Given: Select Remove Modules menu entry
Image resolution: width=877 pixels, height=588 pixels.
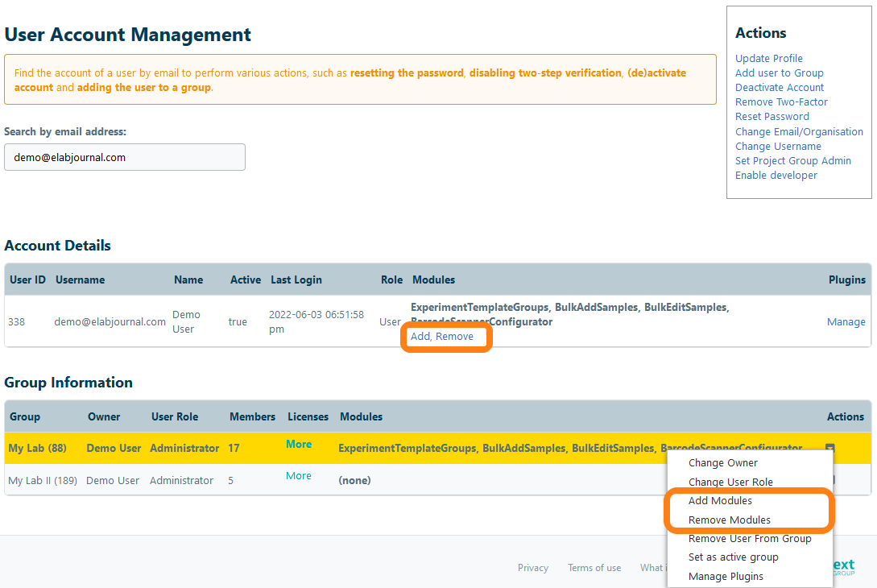Looking at the screenshot, I should [729, 520].
